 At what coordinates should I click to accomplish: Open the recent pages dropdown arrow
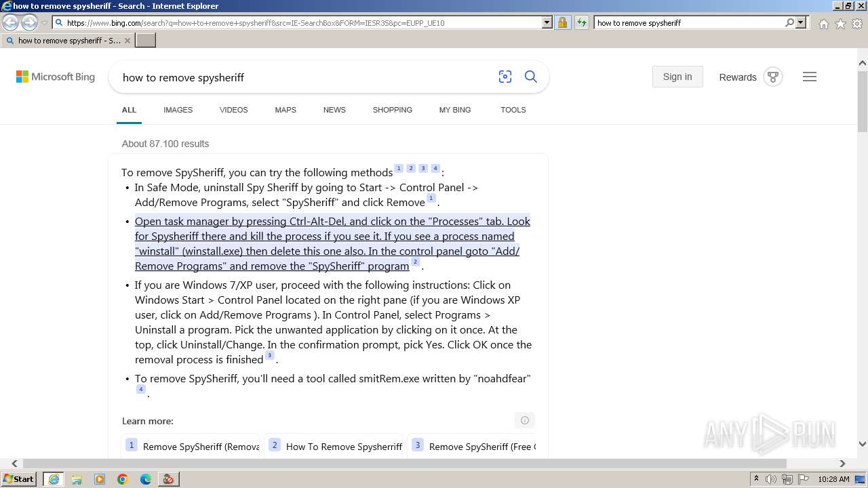44,23
